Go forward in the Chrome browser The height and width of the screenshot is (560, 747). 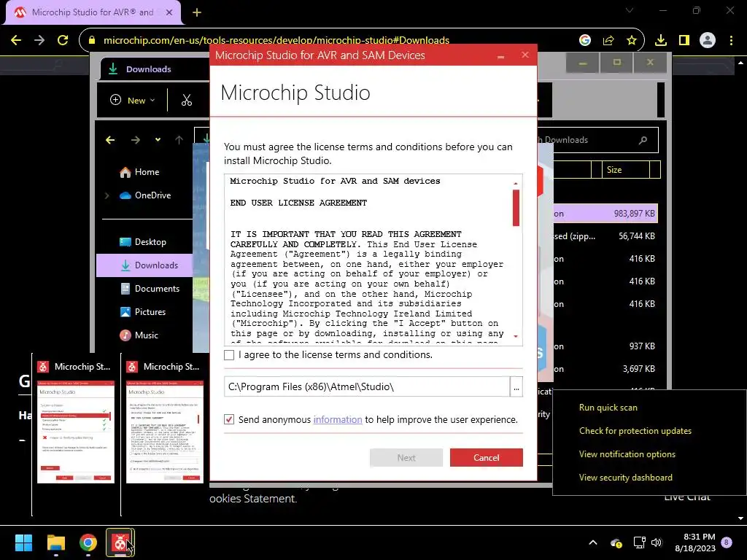pos(39,41)
